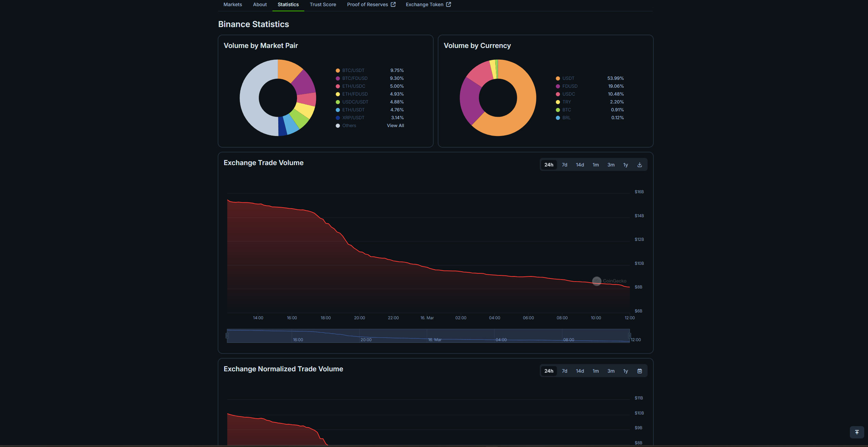
Task: Select 24h range for Exchange Trade Volume
Action: click(x=549, y=165)
